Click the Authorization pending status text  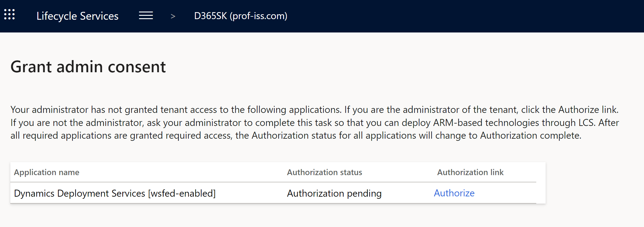(334, 193)
